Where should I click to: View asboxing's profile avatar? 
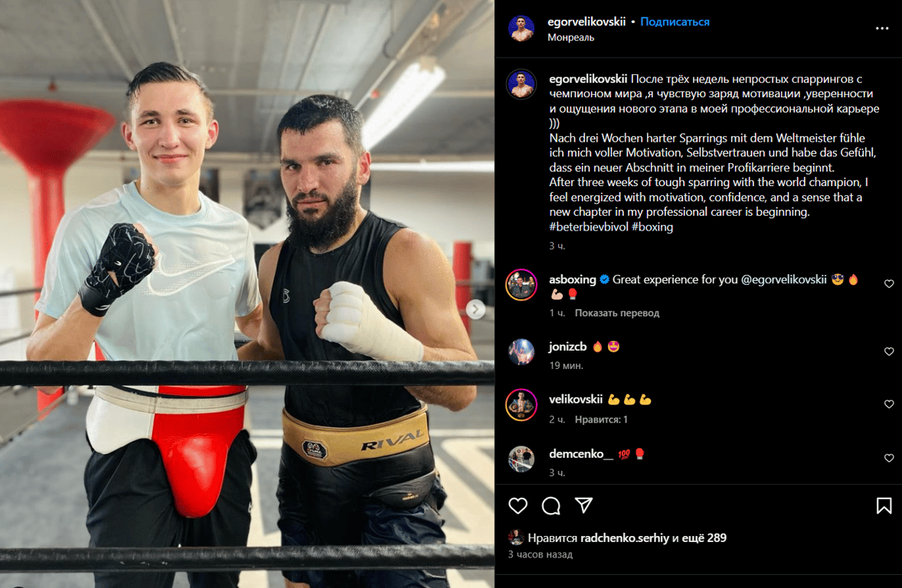tap(521, 284)
